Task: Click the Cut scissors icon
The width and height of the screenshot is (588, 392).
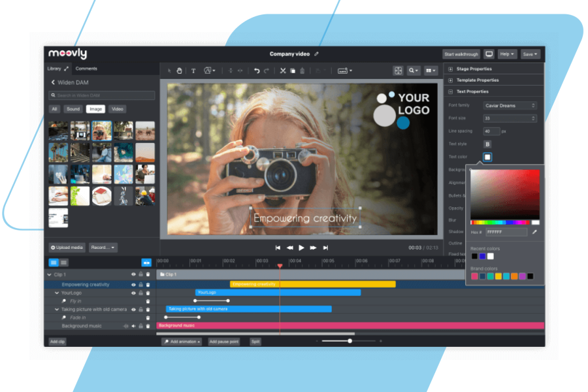Action: 283,71
